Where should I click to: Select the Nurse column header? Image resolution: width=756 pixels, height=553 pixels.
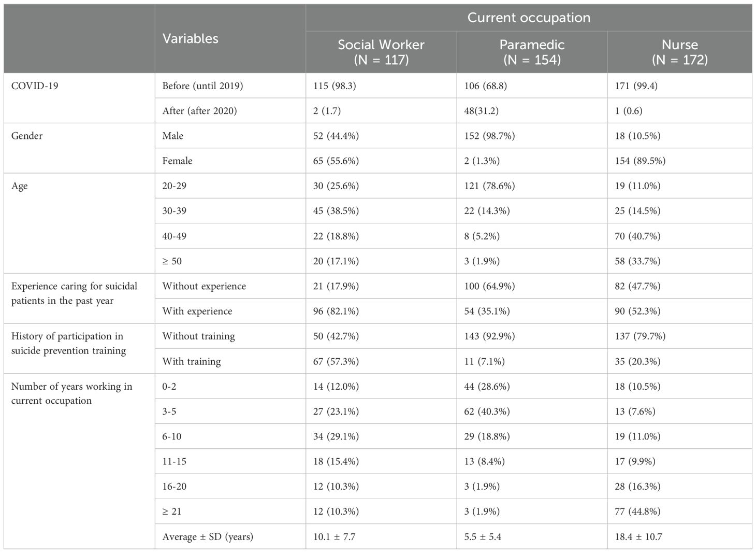679,52
